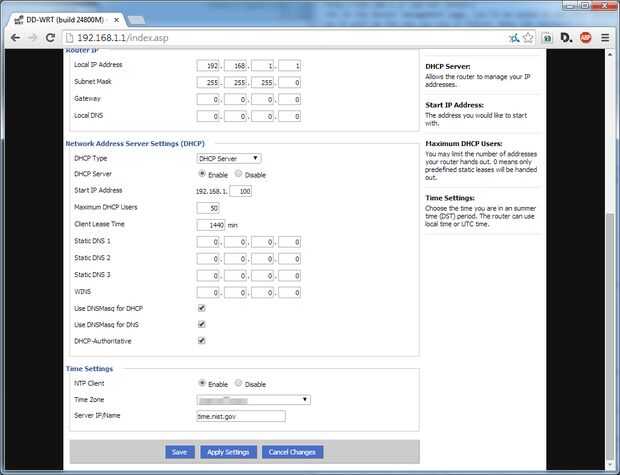Bookmark this page with the star icon

coord(528,38)
